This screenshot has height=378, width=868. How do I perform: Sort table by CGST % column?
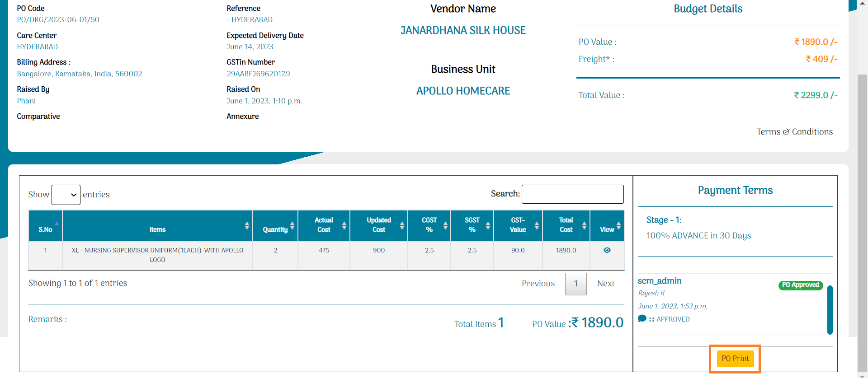coord(429,225)
